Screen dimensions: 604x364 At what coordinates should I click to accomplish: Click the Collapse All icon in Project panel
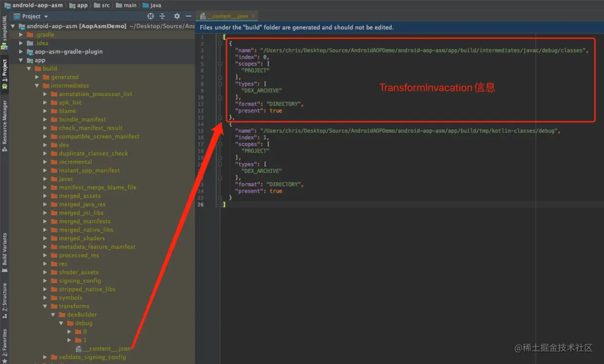click(x=163, y=16)
